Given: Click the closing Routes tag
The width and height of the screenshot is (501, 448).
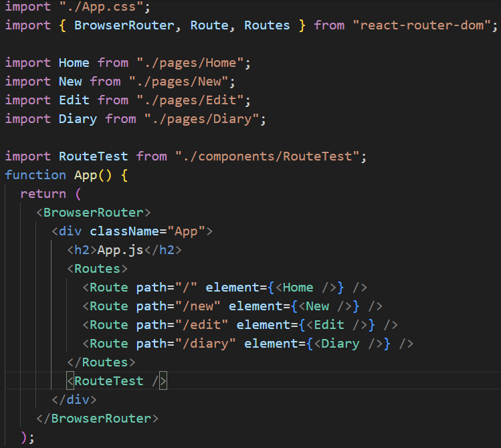Looking at the screenshot, I should (x=101, y=362).
